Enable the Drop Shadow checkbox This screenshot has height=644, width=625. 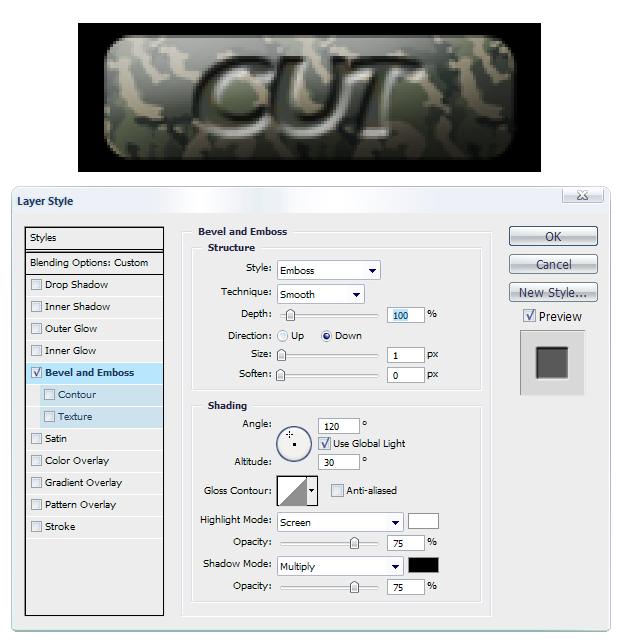pyautogui.click(x=37, y=285)
